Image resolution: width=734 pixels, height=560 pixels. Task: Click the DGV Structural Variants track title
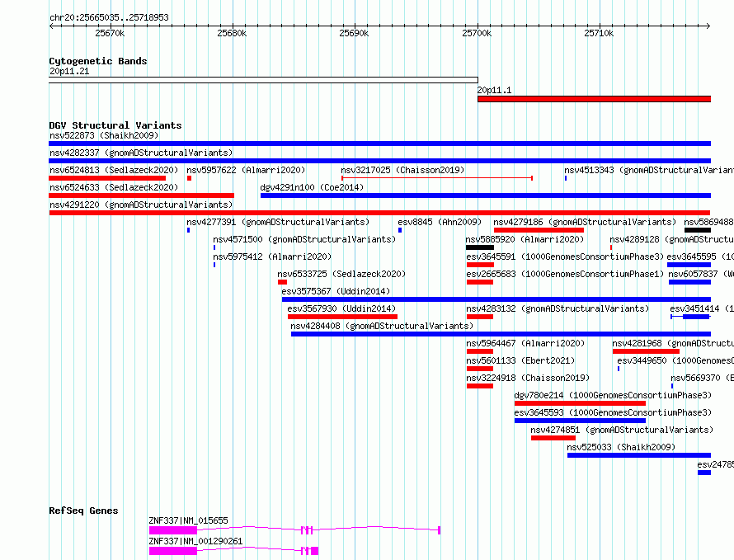pos(115,125)
